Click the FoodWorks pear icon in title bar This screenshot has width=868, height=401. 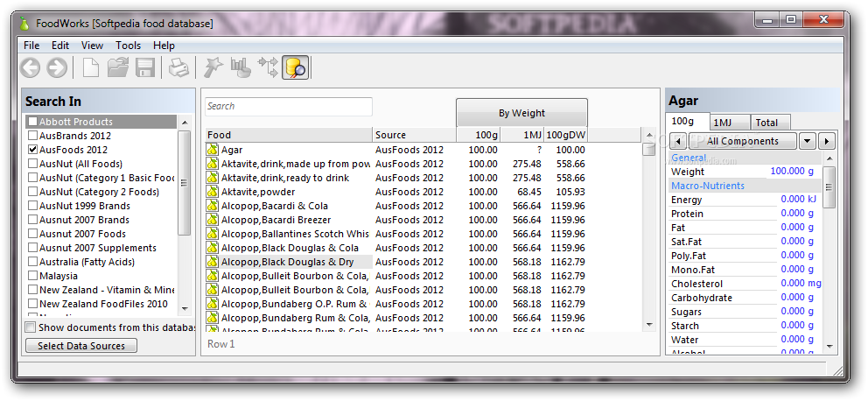coord(24,24)
